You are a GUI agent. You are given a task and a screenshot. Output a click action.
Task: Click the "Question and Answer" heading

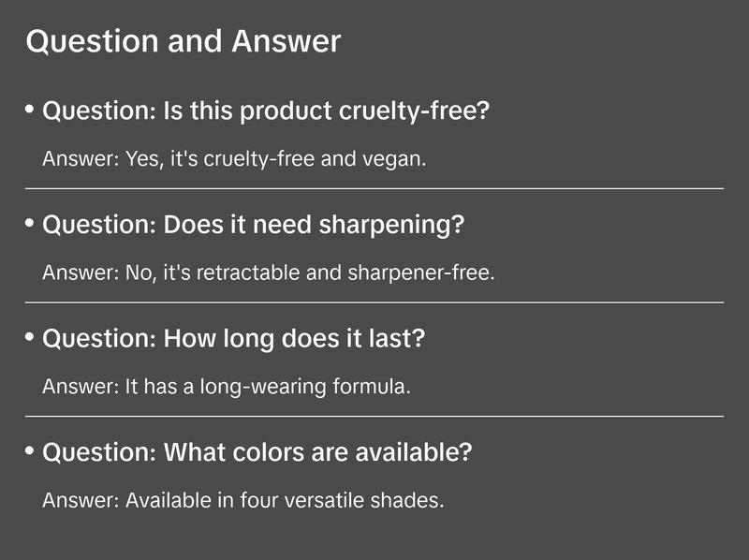click(x=184, y=42)
